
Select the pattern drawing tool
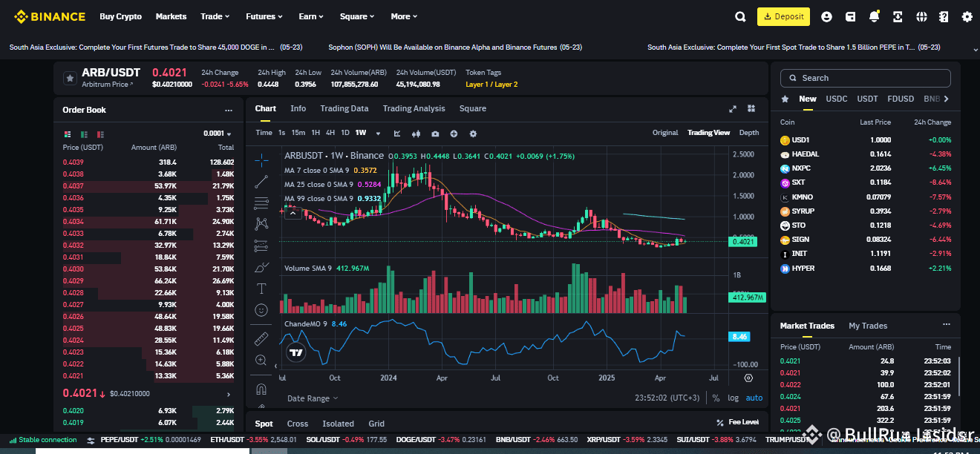(261, 223)
